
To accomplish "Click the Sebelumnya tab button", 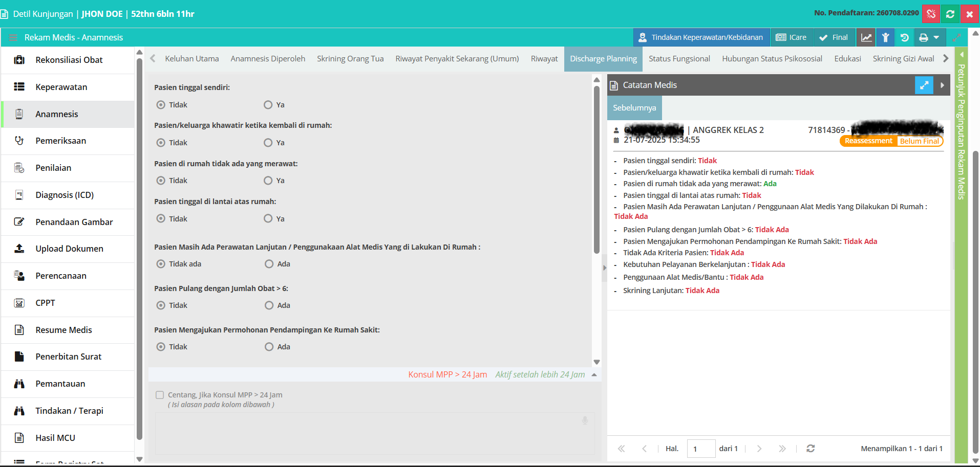I will pos(634,108).
